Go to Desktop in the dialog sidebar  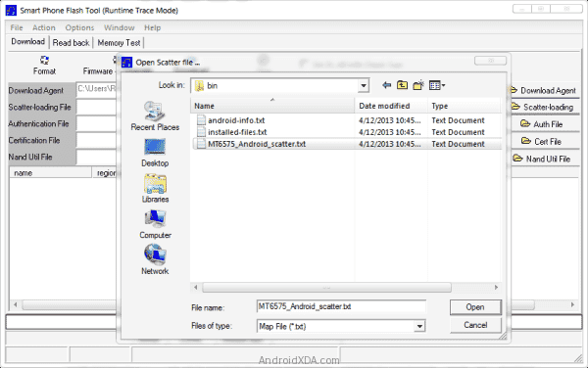[155, 153]
